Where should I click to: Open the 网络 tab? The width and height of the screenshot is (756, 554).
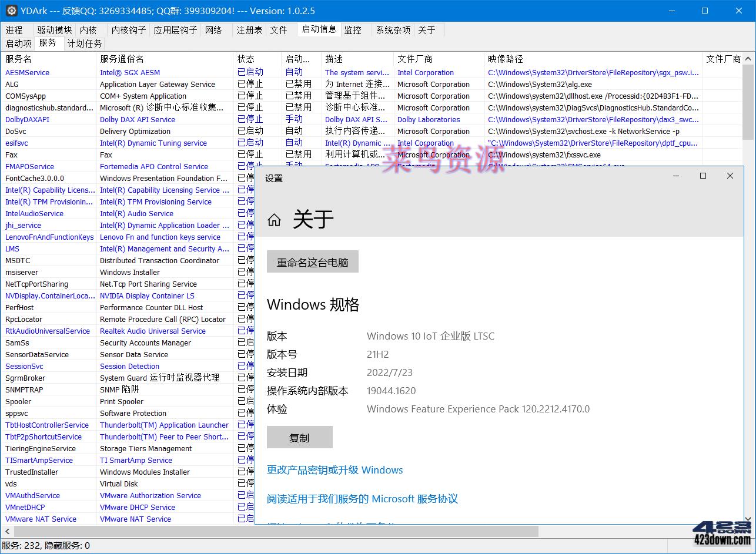pyautogui.click(x=215, y=29)
